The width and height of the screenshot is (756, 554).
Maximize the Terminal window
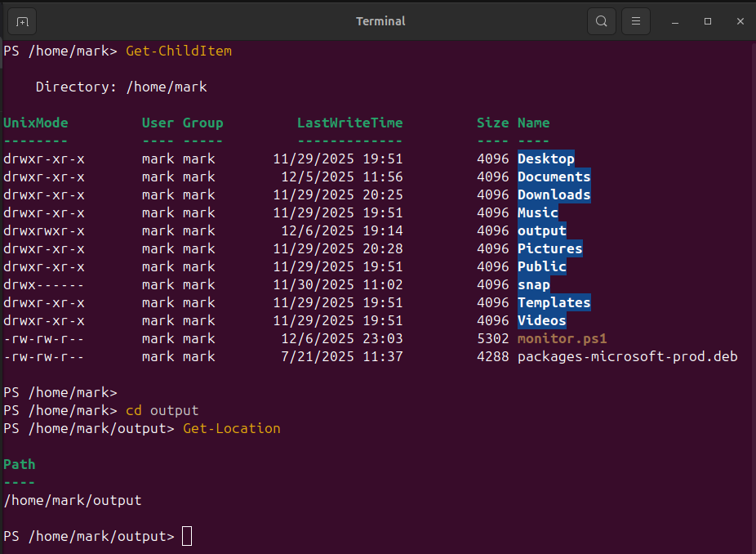[708, 21]
